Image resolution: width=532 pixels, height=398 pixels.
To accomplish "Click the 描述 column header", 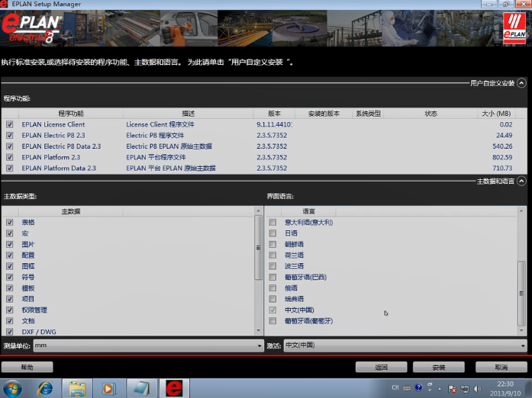I will coord(188,114).
